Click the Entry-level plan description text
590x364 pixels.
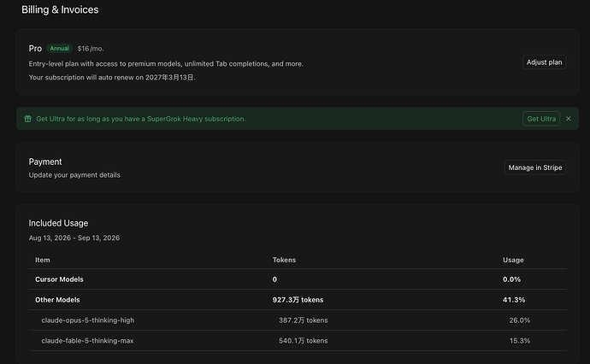[x=166, y=63]
